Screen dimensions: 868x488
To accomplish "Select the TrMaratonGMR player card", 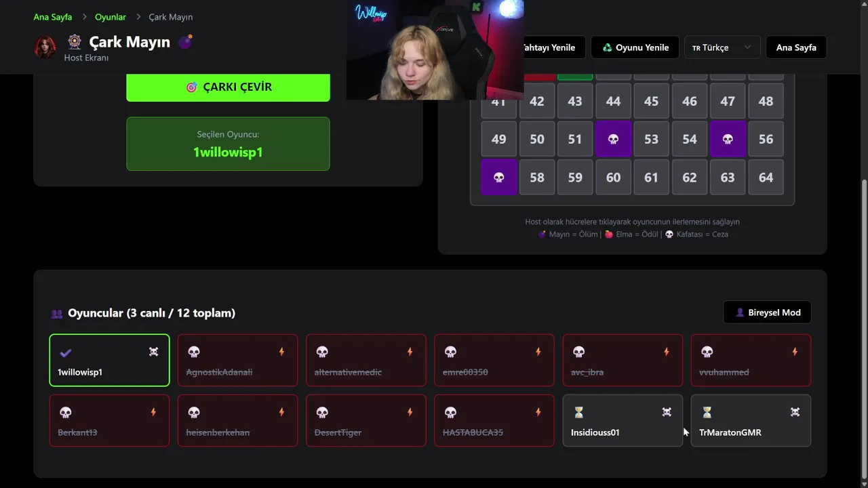I will click(x=751, y=420).
